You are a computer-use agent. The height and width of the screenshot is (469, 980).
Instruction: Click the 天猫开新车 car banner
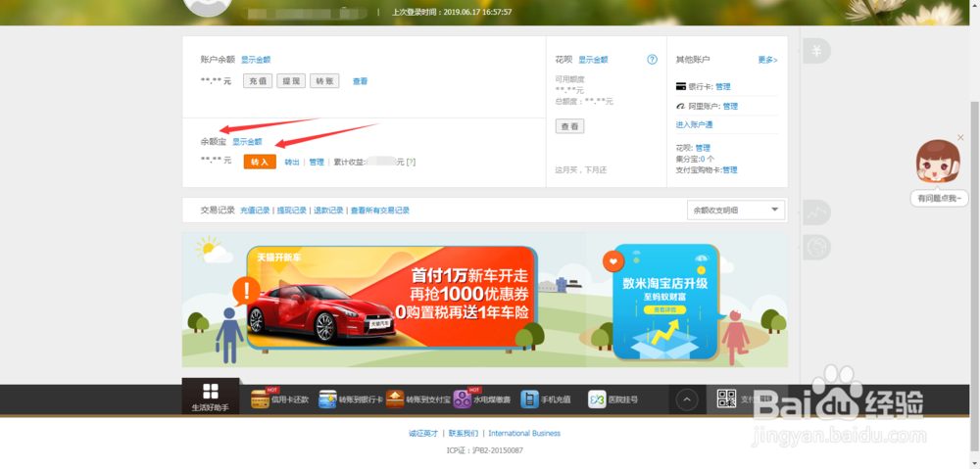click(392, 298)
